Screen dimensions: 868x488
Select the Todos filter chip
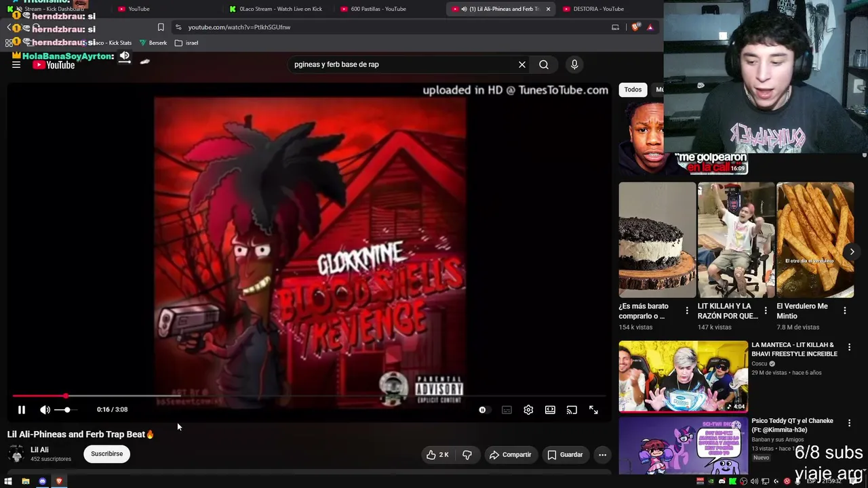[633, 89]
